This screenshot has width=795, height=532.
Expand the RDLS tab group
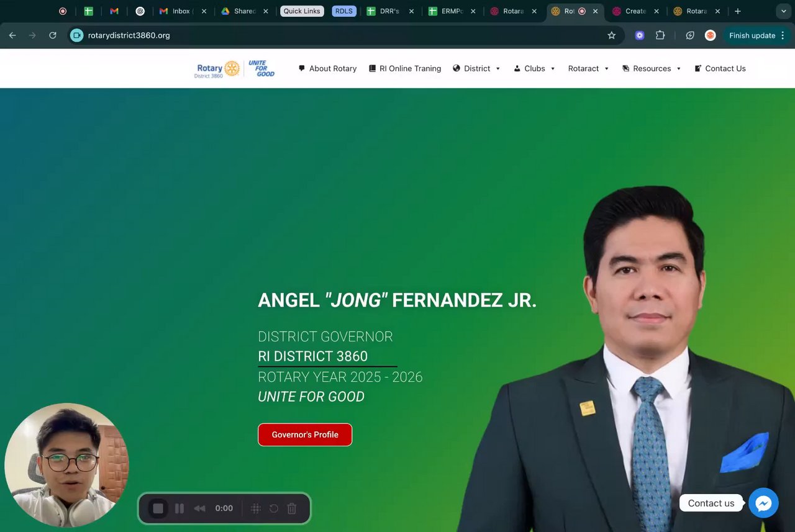pyautogui.click(x=344, y=11)
